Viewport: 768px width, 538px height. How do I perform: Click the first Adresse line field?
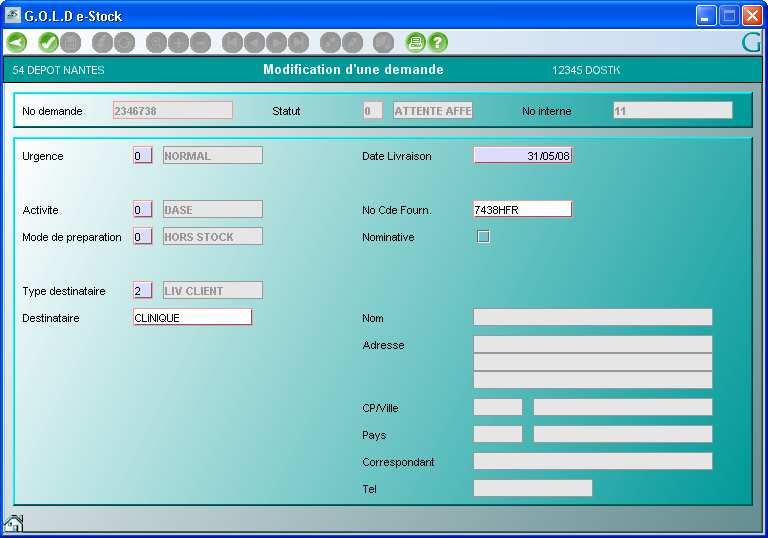point(592,344)
